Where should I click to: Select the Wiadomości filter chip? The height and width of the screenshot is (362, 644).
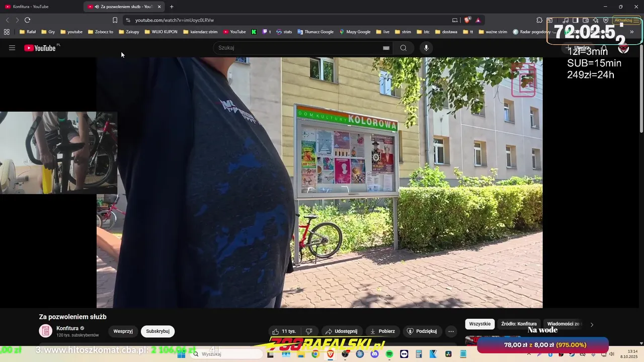pos(563,324)
